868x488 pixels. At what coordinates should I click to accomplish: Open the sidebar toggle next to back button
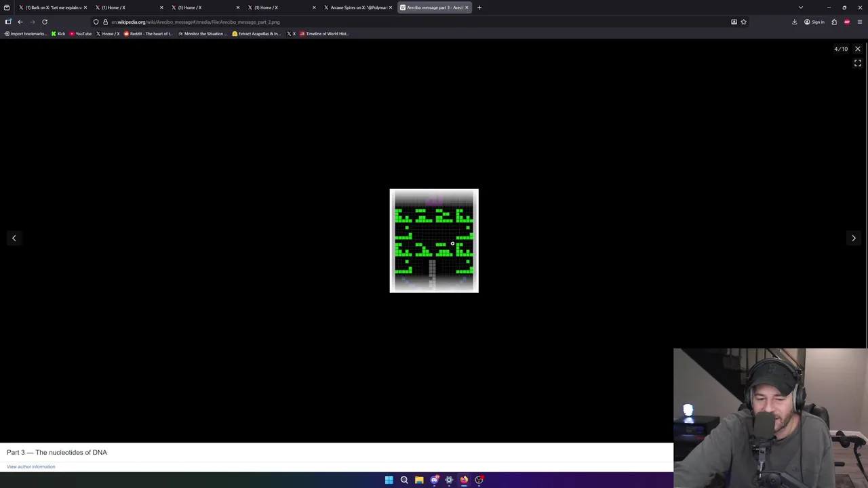click(x=8, y=22)
